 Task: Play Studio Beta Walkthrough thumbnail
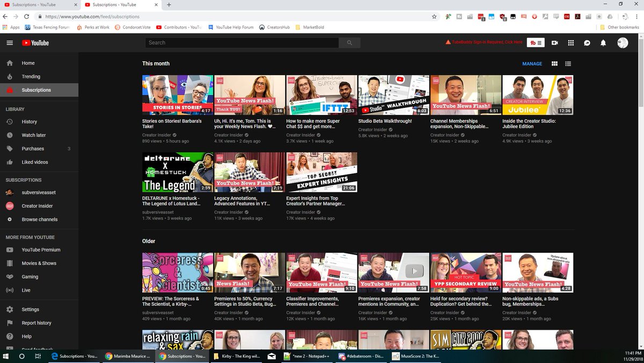(x=393, y=95)
